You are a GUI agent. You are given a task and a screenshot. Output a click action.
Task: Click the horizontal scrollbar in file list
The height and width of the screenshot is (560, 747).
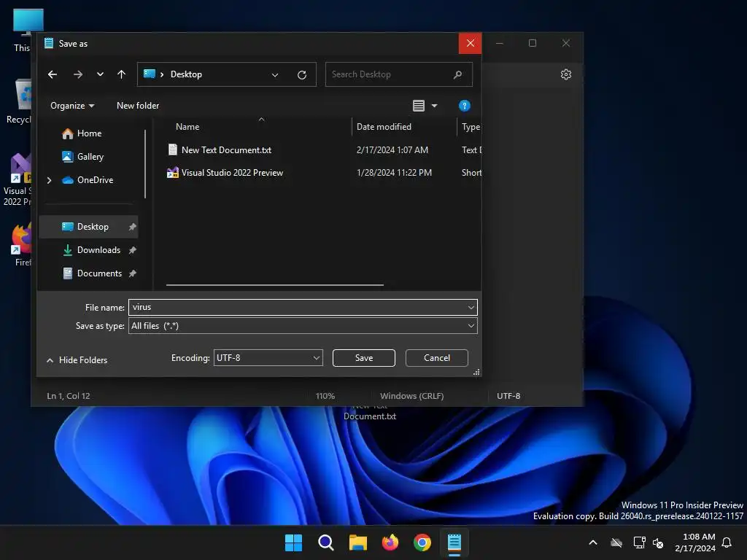click(275, 285)
